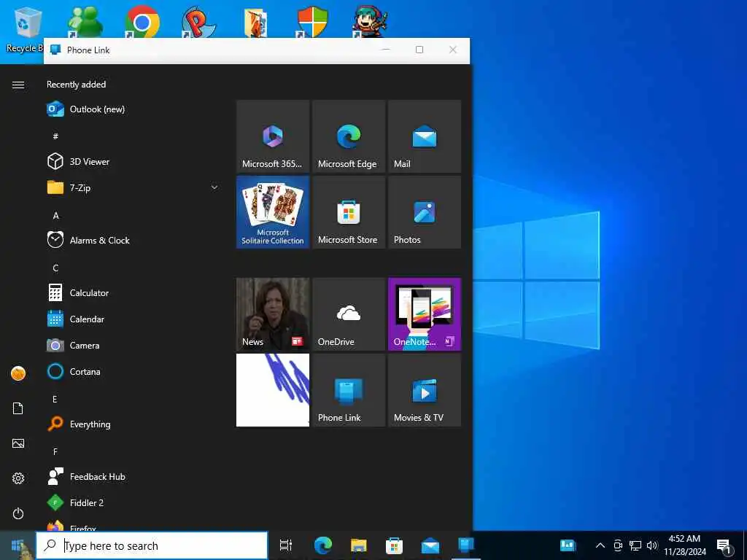Open File Explorer from the taskbar
The image size is (747, 560).
pos(359,545)
